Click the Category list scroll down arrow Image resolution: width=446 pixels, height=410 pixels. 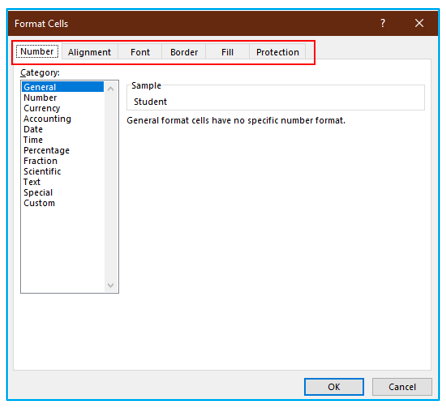pyautogui.click(x=111, y=285)
